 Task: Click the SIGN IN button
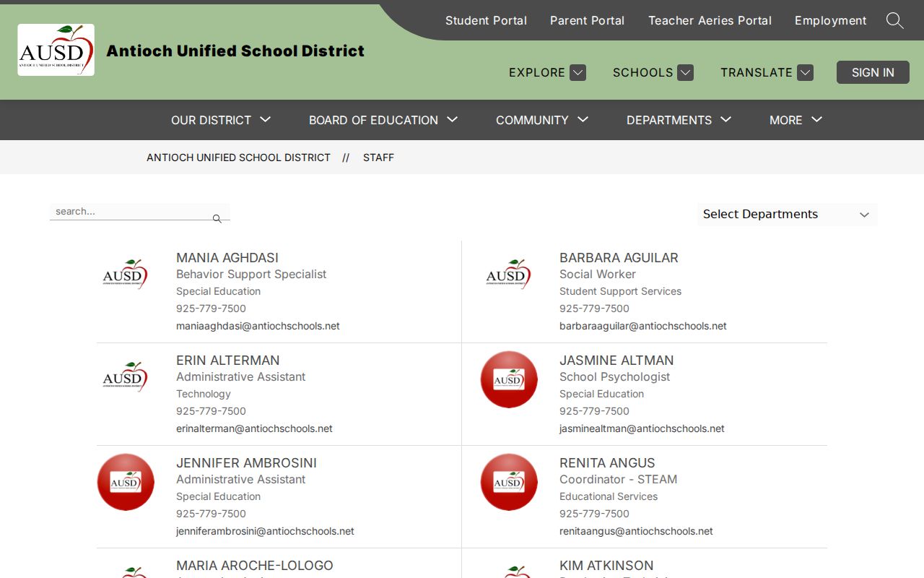873,72
